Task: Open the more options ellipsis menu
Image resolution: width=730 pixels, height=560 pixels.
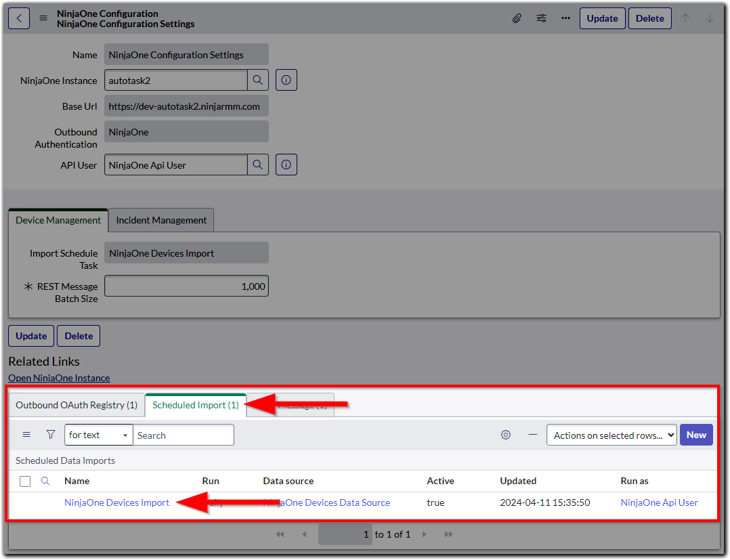Action: pos(565,18)
